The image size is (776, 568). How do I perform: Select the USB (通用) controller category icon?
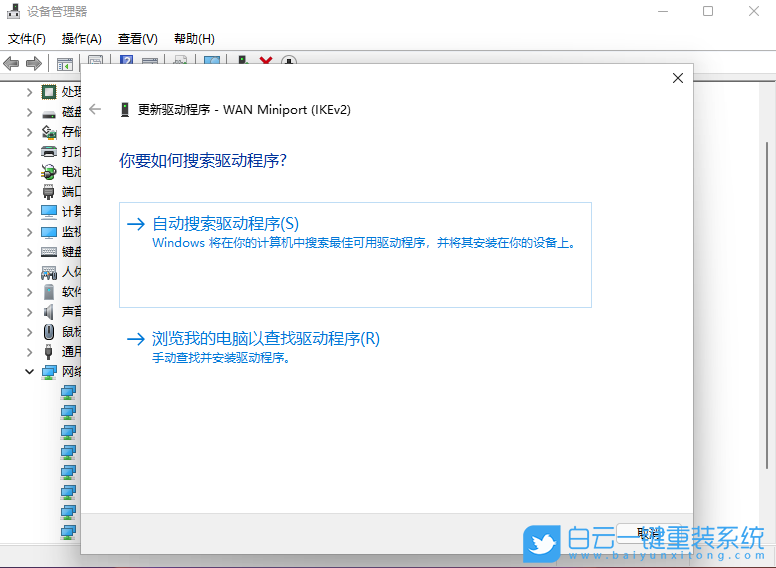[48, 352]
